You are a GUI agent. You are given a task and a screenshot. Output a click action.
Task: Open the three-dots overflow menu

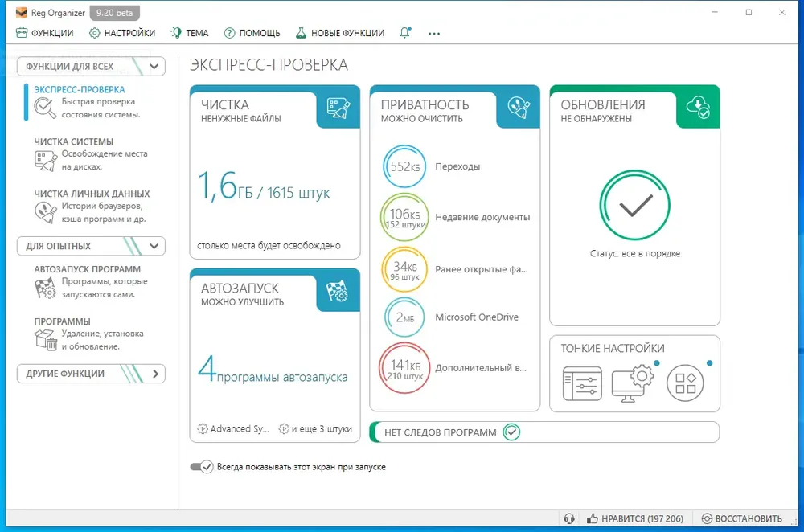point(434,33)
